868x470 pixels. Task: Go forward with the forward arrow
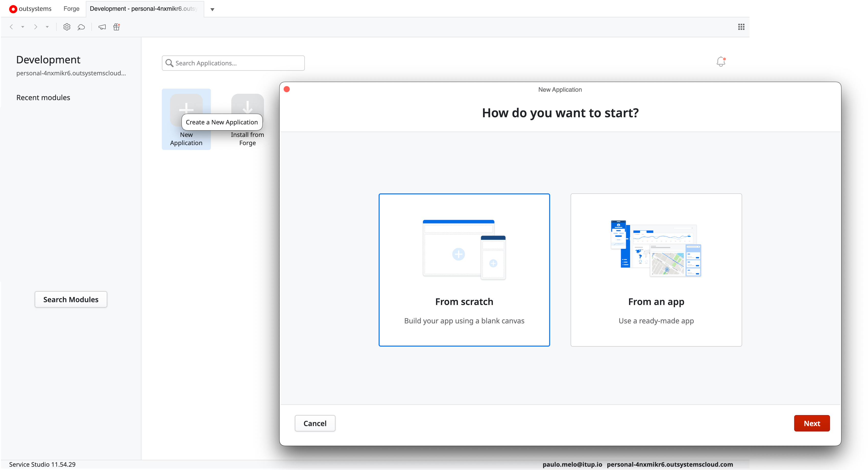point(35,27)
